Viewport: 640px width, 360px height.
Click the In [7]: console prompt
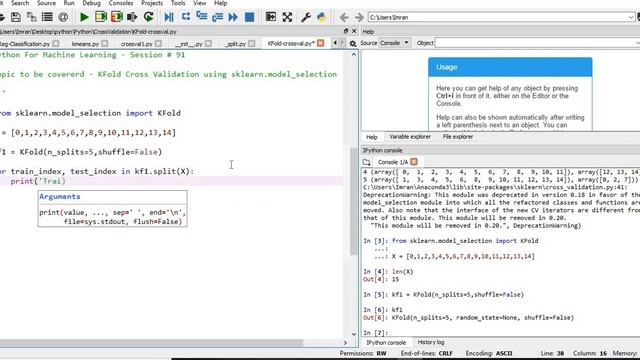[375, 333]
